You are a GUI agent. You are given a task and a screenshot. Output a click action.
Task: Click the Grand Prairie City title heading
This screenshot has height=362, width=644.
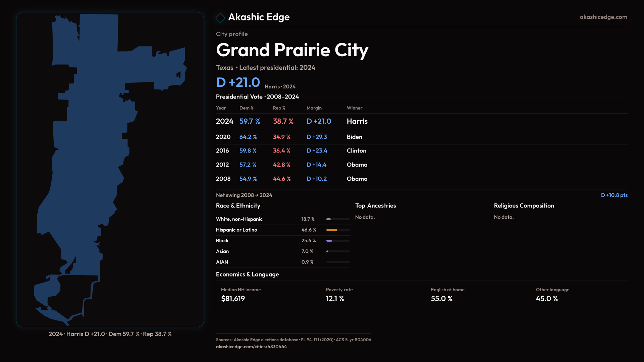click(x=292, y=50)
